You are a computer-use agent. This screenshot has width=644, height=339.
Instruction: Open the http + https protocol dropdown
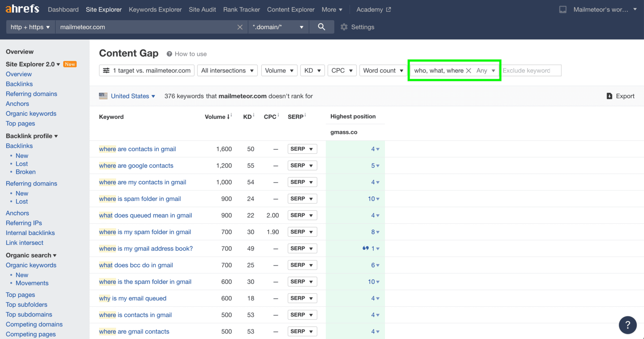pyautogui.click(x=30, y=27)
